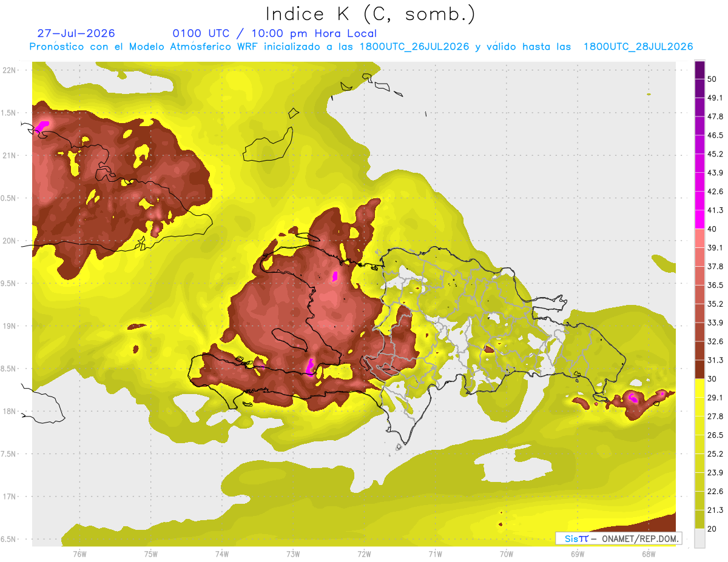The width and height of the screenshot is (728, 562).
Task: Click the 'Indice K (C, somb.)' map title
Action: pos(370,14)
